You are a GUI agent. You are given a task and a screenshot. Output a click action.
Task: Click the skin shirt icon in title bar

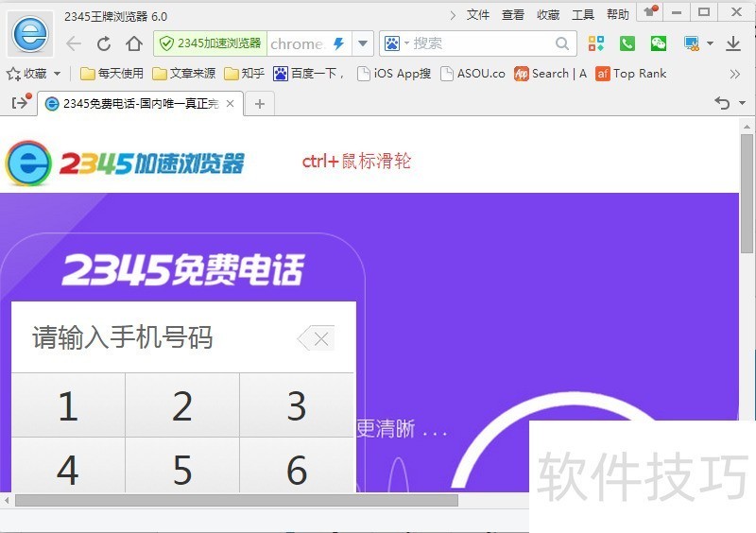650,11
